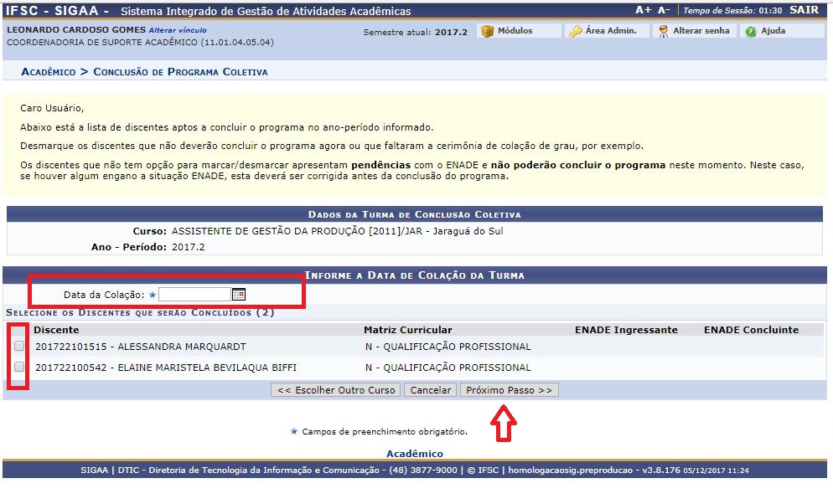Screen dimensions: 833x504
Task: Check the box for Elaine Maristela Bevilaqua Biffi
Action: pyautogui.click(x=19, y=367)
